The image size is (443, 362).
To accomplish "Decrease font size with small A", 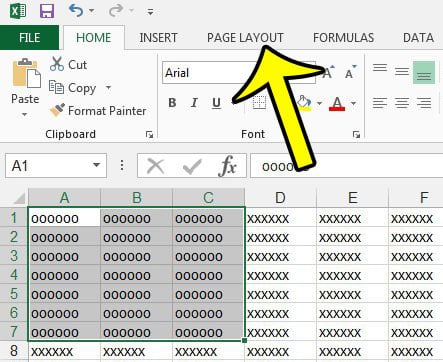I will tap(350, 72).
